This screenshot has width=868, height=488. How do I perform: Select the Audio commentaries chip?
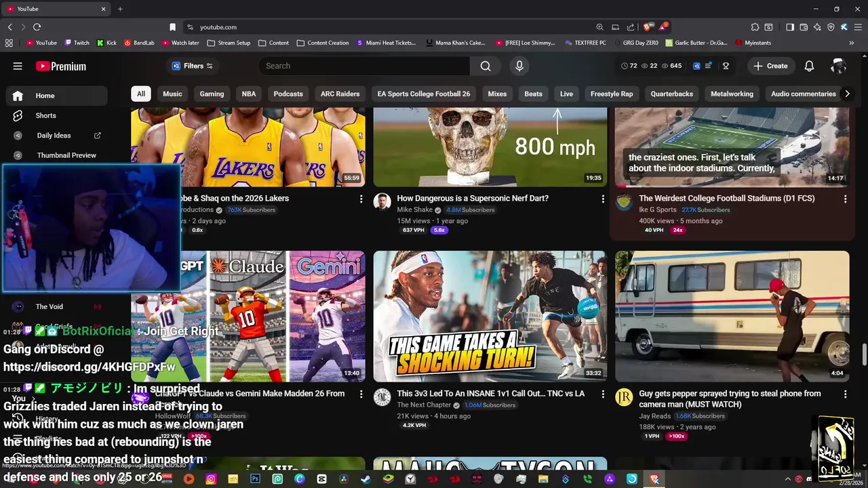pyautogui.click(x=803, y=94)
